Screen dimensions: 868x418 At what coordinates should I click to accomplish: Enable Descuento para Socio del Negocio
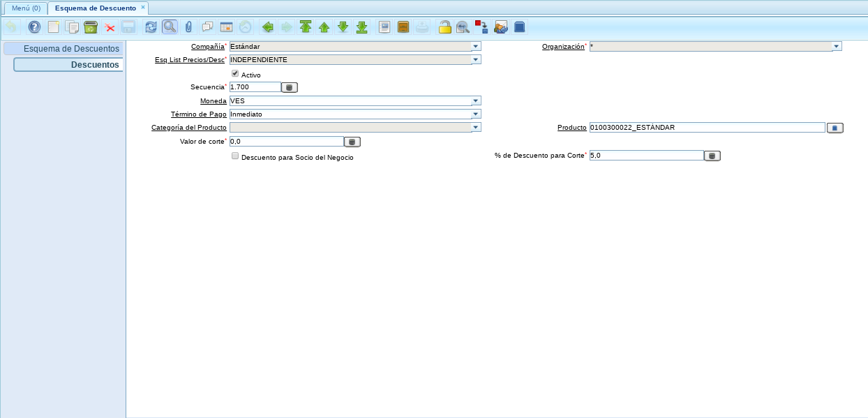pyautogui.click(x=235, y=156)
